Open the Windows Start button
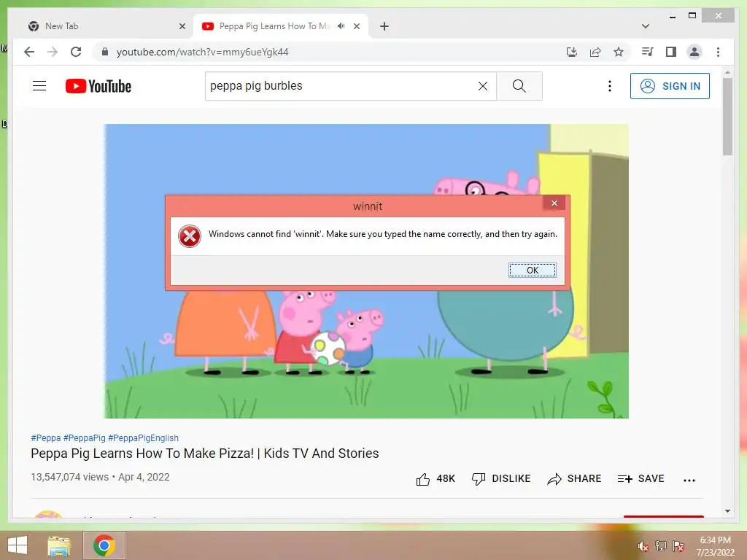This screenshot has height=560, width=747. point(18,545)
